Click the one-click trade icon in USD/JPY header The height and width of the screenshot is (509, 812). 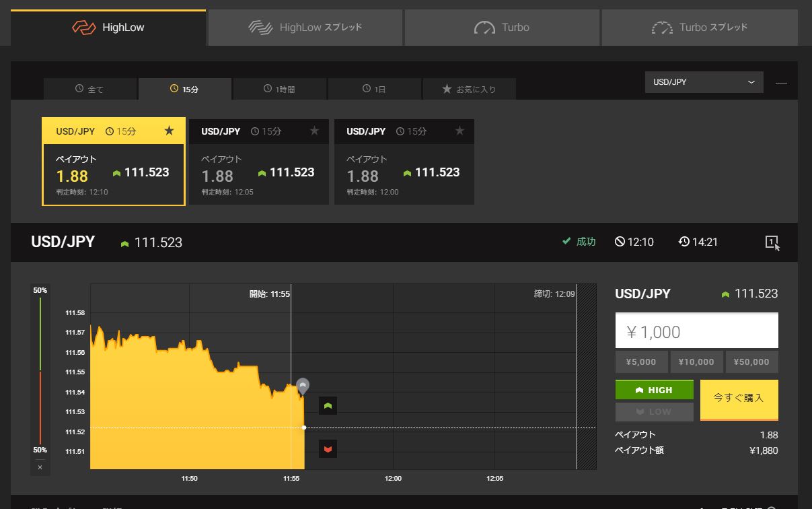pyautogui.click(x=772, y=242)
